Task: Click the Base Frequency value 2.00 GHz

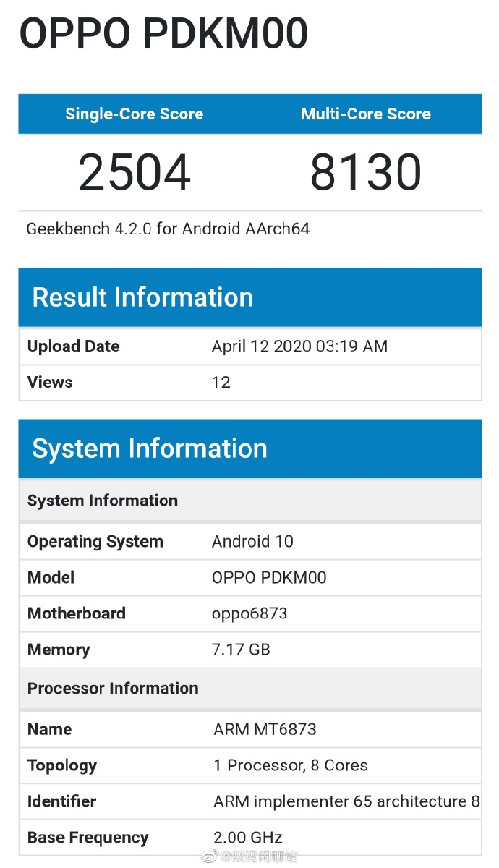Action: click(247, 838)
